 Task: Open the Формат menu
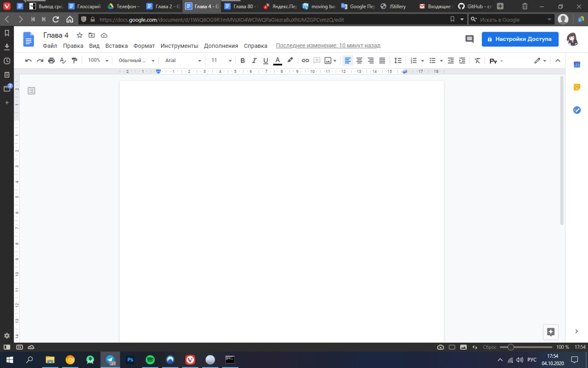click(x=144, y=46)
